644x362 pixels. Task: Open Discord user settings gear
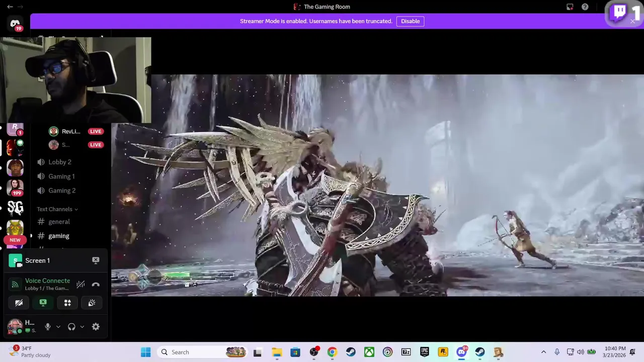pyautogui.click(x=96, y=327)
